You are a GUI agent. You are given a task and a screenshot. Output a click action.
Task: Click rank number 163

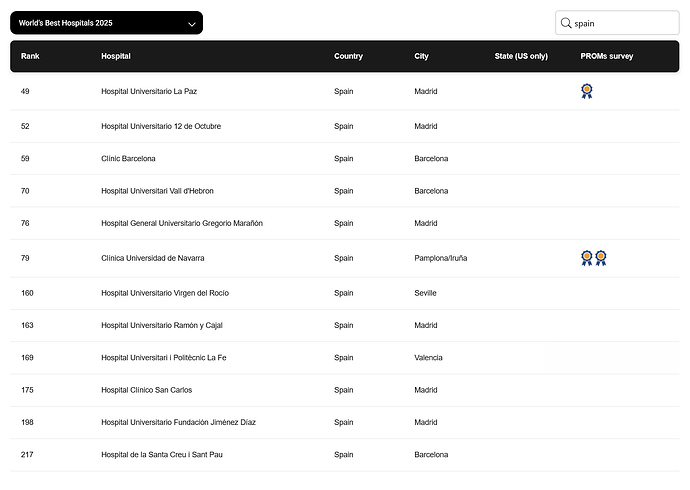(x=27, y=325)
